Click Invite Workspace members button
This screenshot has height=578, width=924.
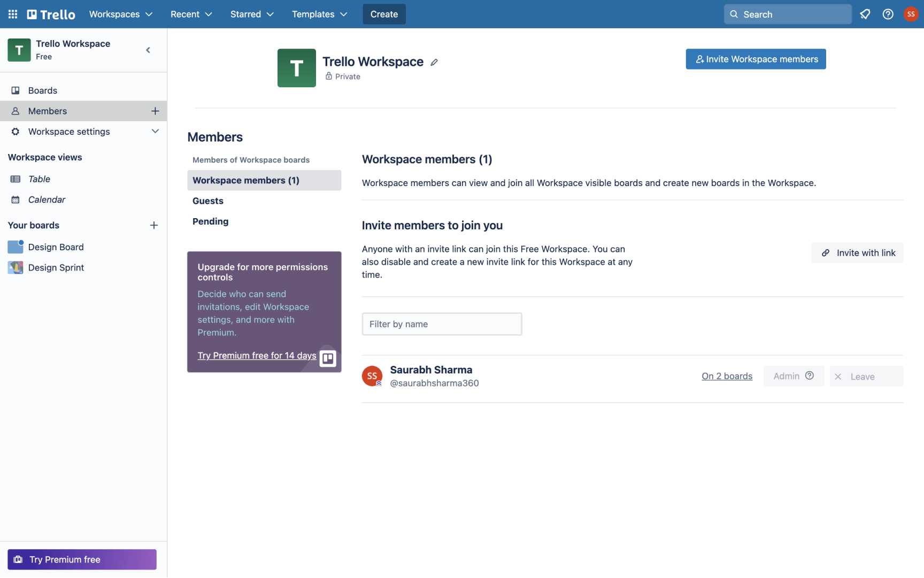tap(756, 59)
